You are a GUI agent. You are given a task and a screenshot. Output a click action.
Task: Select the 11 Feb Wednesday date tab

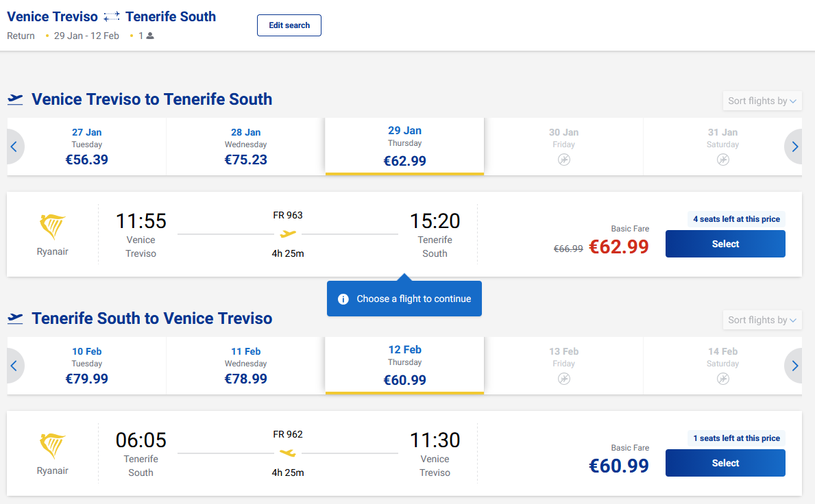245,366
